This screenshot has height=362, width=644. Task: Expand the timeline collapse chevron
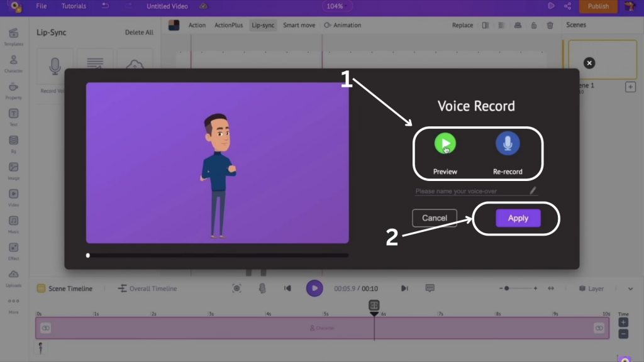(630, 288)
